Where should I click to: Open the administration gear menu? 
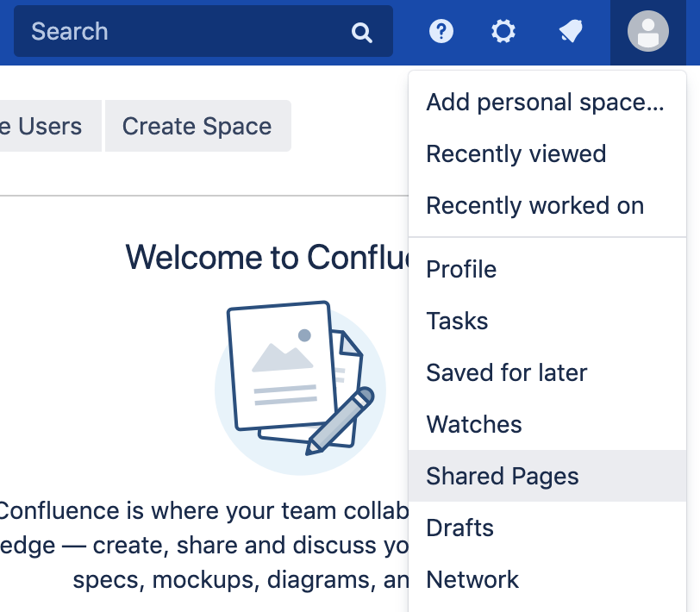(503, 31)
